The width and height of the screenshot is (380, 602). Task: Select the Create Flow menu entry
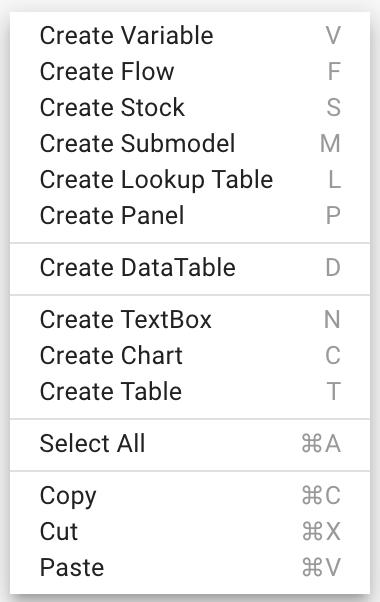[x=190, y=71]
